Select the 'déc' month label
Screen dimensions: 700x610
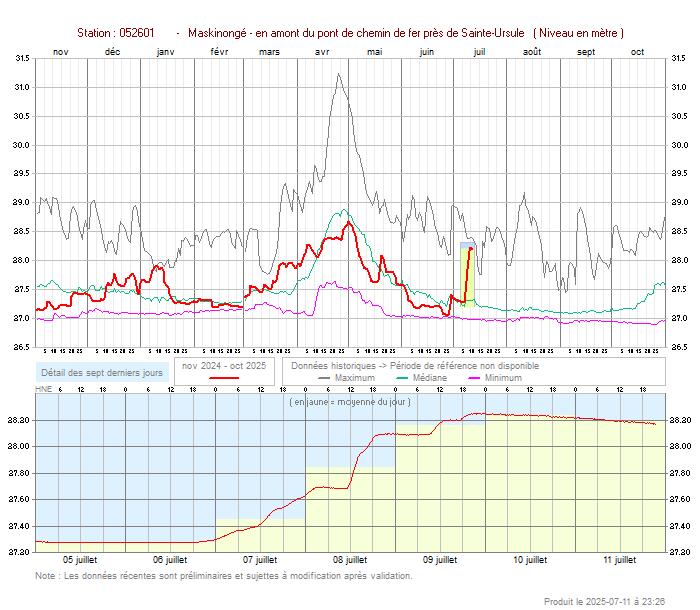112,52
